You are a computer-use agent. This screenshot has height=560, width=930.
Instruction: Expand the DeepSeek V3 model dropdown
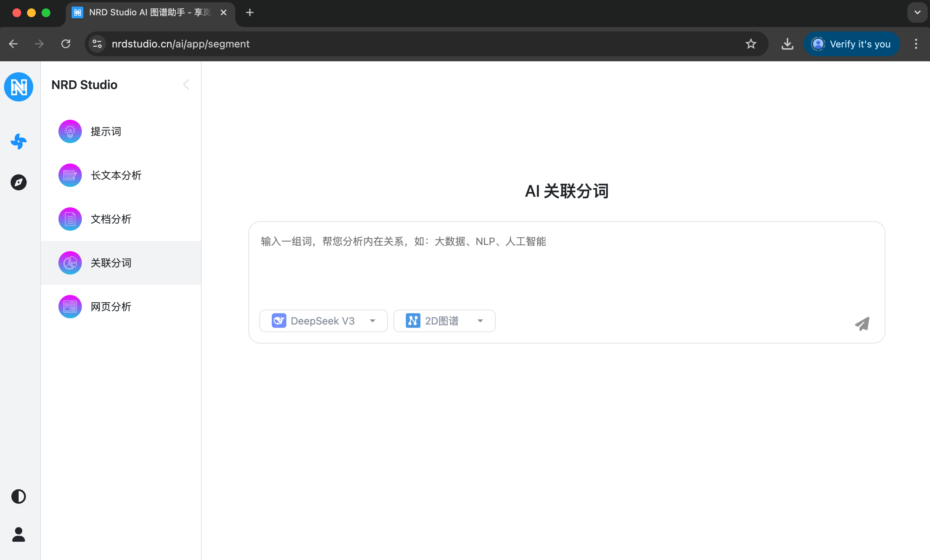click(x=324, y=321)
